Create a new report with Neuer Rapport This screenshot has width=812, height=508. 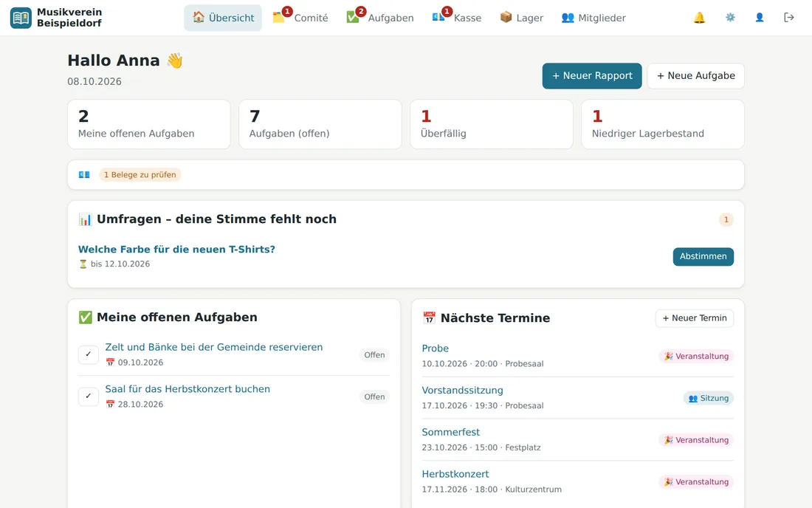(x=592, y=76)
